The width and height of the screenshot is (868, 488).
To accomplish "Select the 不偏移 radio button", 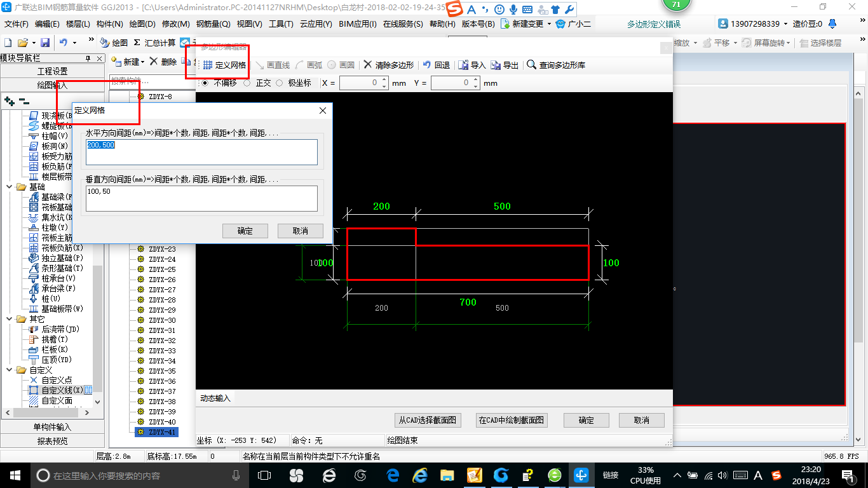I will coord(205,83).
